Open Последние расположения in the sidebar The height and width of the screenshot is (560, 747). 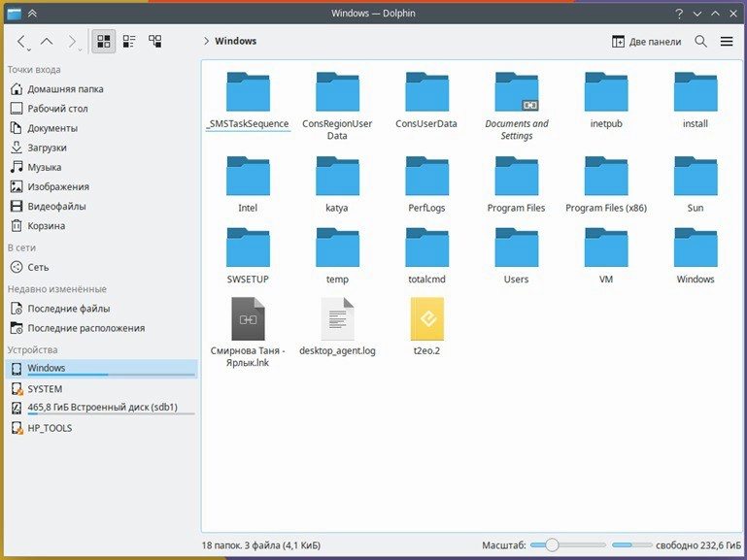tap(101, 328)
